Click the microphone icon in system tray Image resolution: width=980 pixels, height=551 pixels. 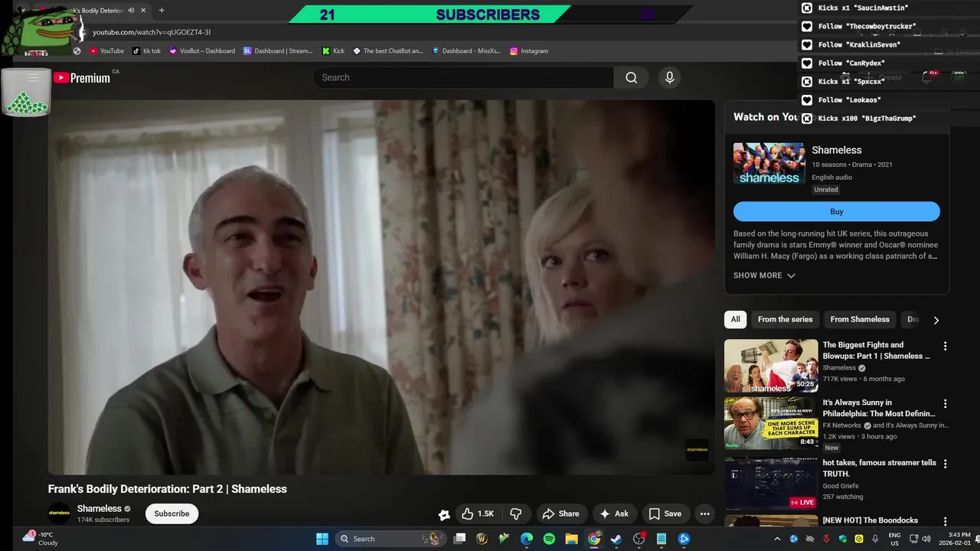coord(875,539)
